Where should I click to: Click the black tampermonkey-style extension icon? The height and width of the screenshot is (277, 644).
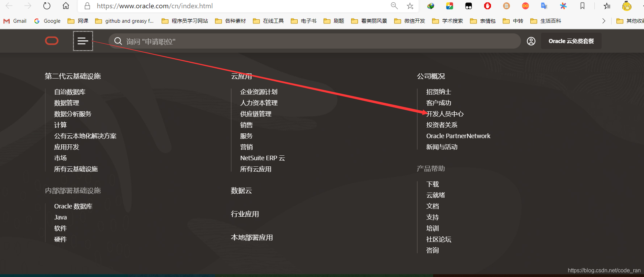point(469,6)
